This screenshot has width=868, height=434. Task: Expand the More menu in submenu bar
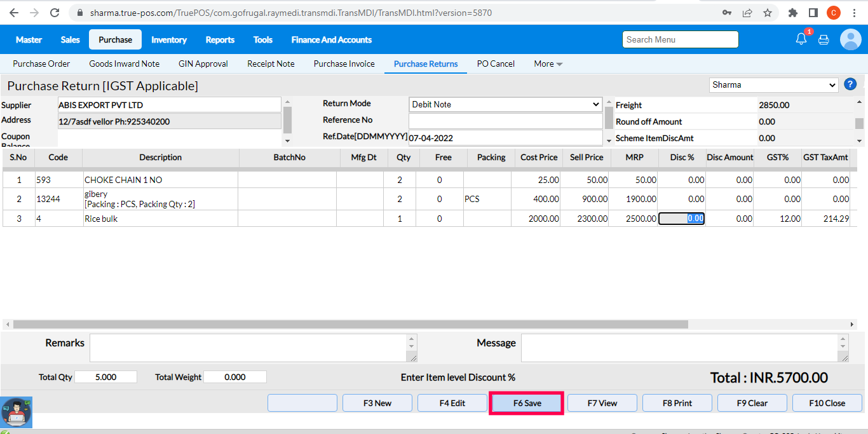(x=548, y=64)
